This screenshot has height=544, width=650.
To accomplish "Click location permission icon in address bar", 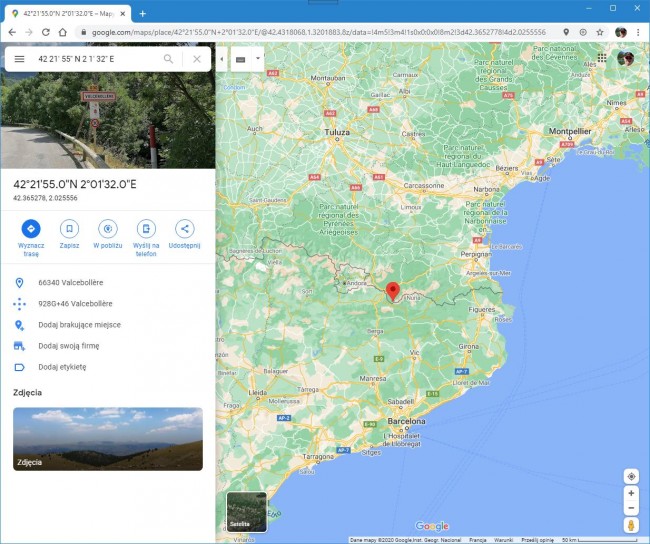I will coord(566,32).
